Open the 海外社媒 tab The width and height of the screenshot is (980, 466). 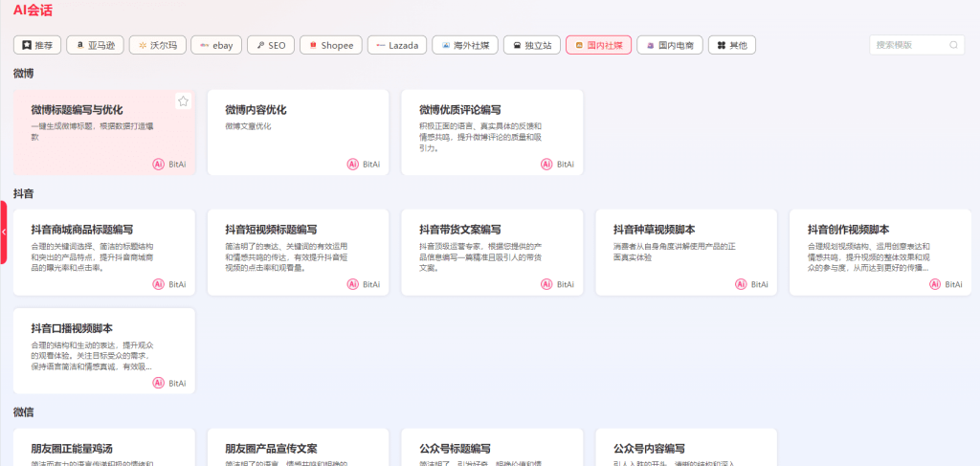464,45
